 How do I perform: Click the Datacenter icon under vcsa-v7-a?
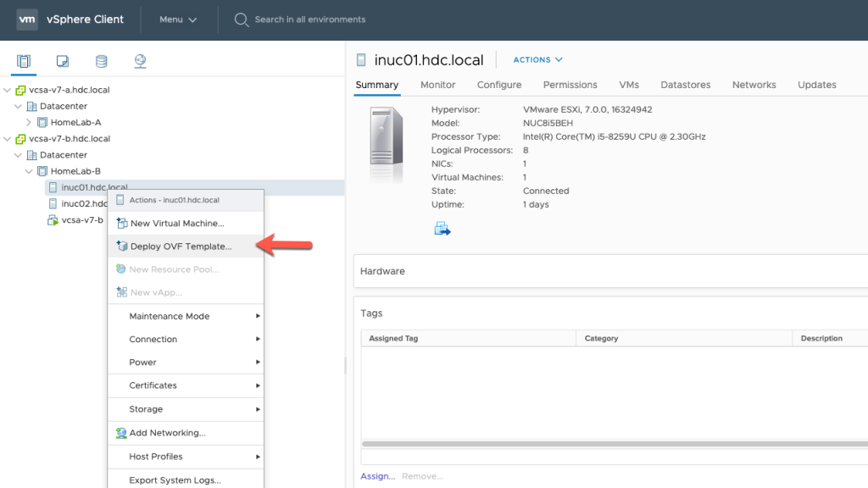coord(31,106)
